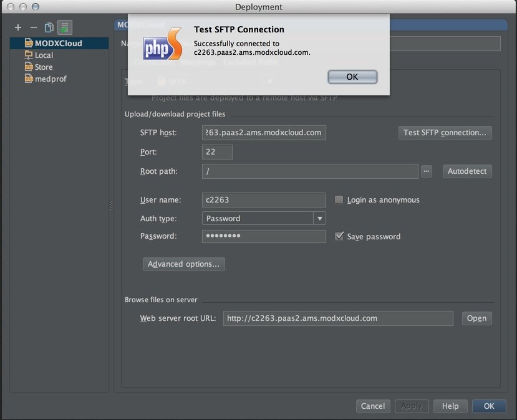517x420 pixels.
Task: Click the add server plus icon
Action: coord(17,27)
